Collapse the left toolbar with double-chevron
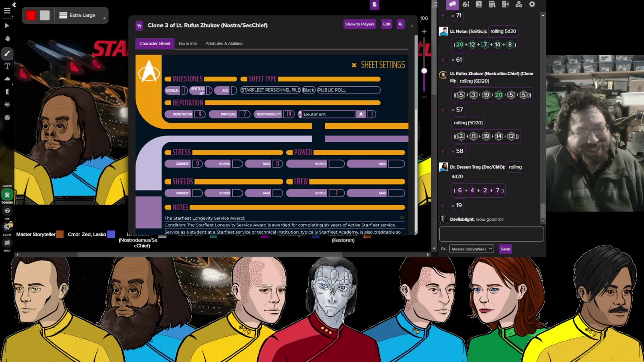The width and height of the screenshot is (644, 362). click(14, 5)
